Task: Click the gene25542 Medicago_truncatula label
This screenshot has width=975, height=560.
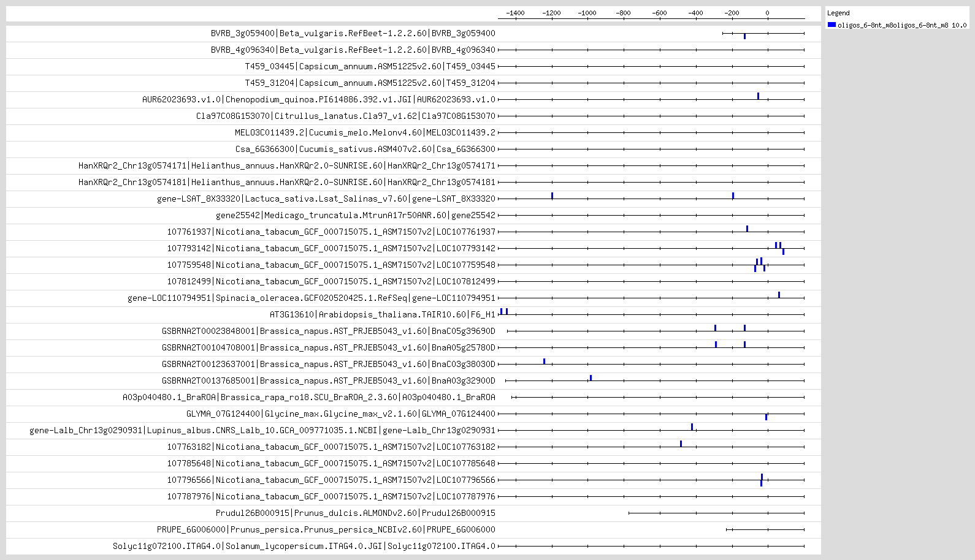Action: pyautogui.click(x=356, y=215)
